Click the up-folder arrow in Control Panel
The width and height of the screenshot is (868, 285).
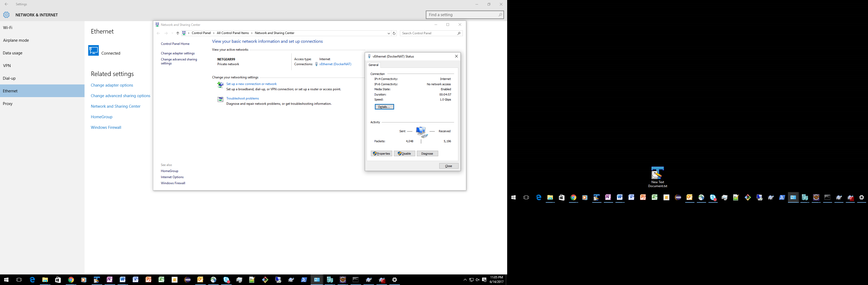click(x=178, y=33)
